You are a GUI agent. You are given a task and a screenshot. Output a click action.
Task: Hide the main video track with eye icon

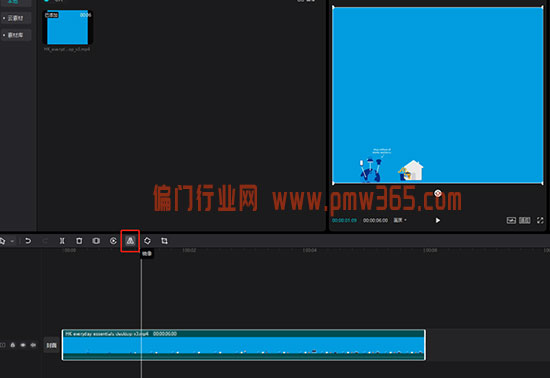point(23,345)
